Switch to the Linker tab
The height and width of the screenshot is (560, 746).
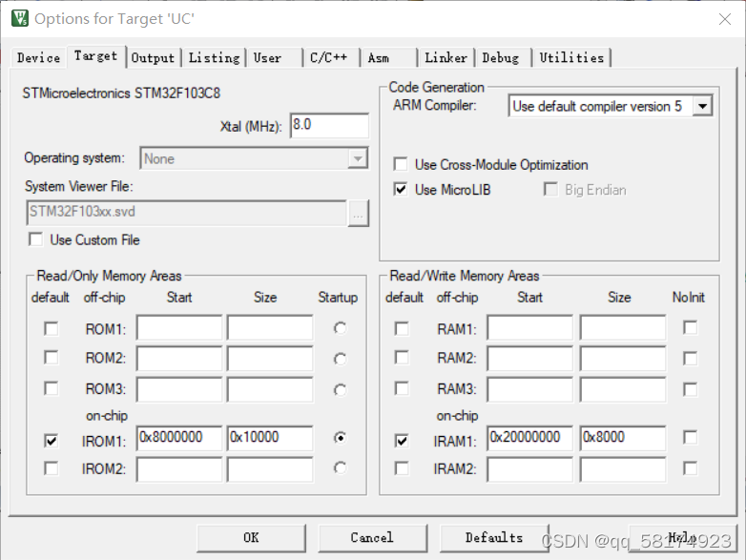click(446, 58)
